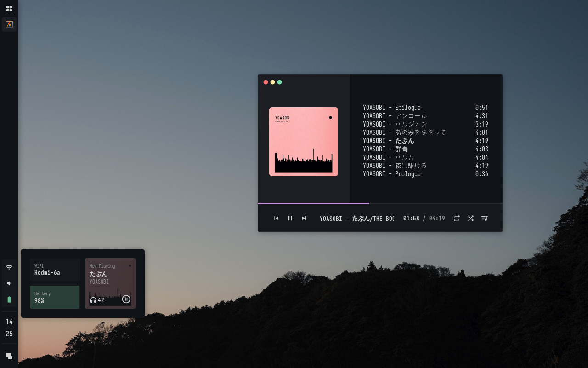Click the YOASOBI album cover art
This screenshot has width=588, height=368.
tap(304, 142)
